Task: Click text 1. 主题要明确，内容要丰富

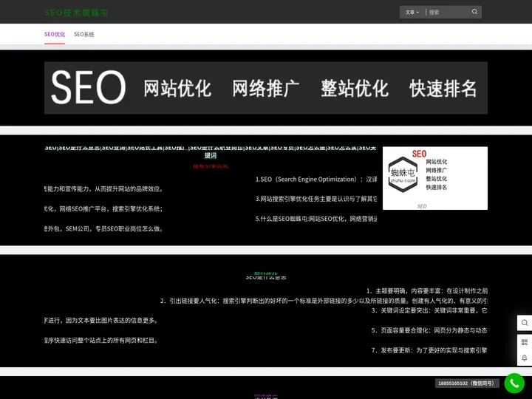Action: coord(427,291)
